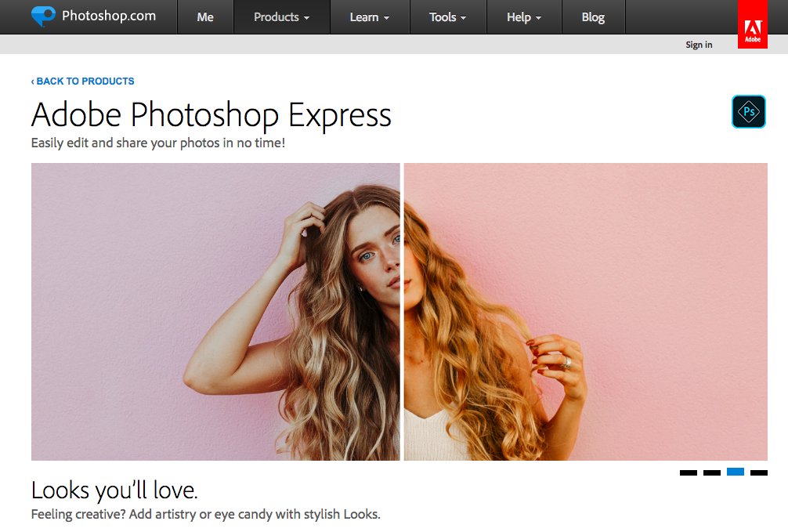Screen dimensions: 788x532
Task: Expand the Learn dropdown arrow
Action: tap(386, 18)
